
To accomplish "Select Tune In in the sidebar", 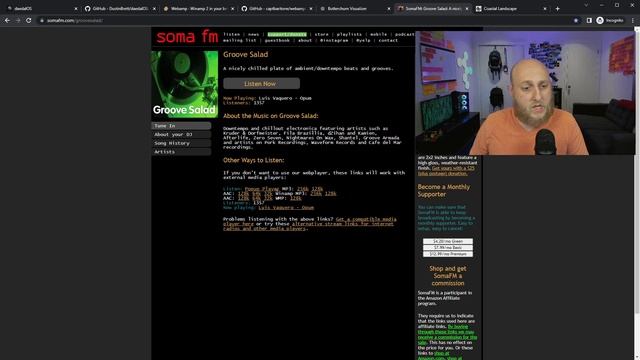I will click(x=181, y=126).
